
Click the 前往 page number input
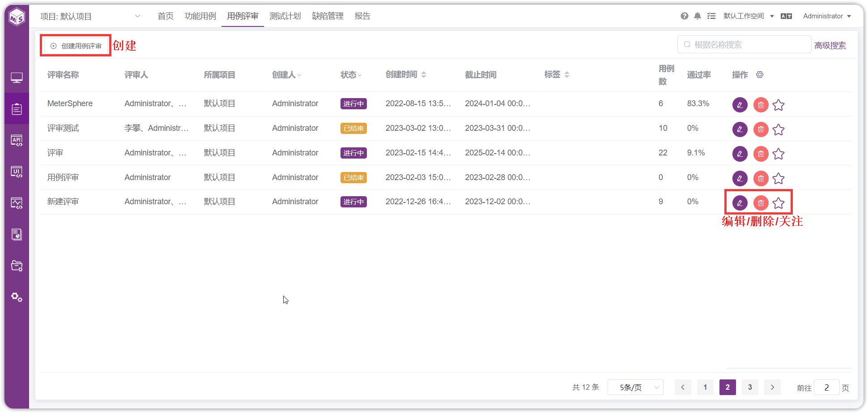pos(826,387)
